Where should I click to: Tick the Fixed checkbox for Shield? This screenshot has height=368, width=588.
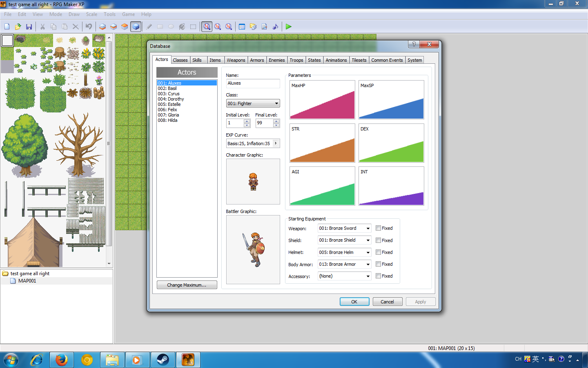click(378, 240)
